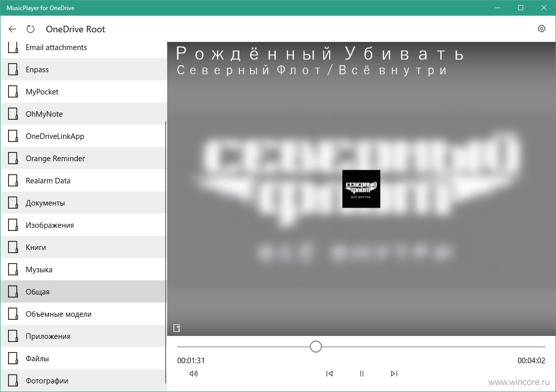Click the folder list vertical scrollbar
556x392 pixels.
pos(166,252)
